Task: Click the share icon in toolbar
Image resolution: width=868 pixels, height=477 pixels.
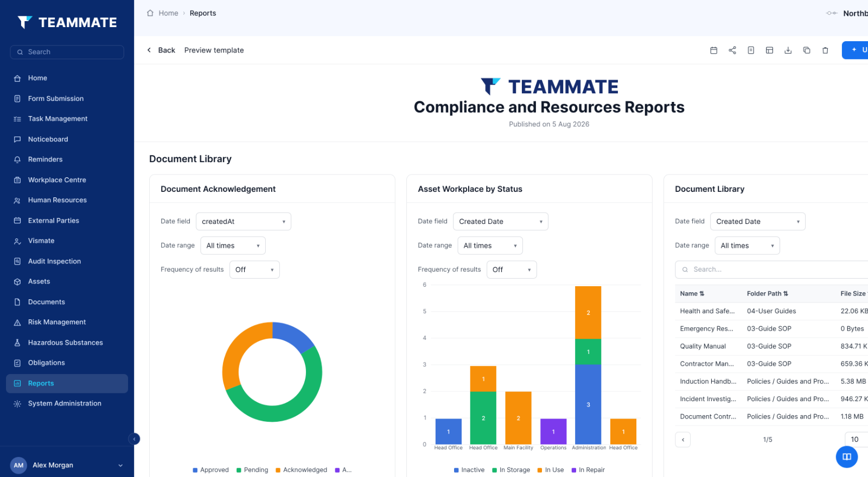Action: tap(732, 50)
